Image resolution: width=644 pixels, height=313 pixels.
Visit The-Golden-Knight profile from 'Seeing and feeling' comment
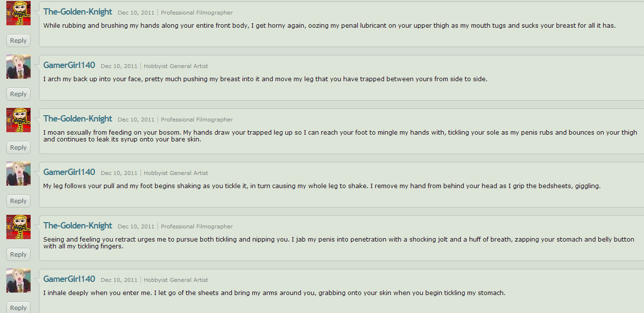coord(78,226)
